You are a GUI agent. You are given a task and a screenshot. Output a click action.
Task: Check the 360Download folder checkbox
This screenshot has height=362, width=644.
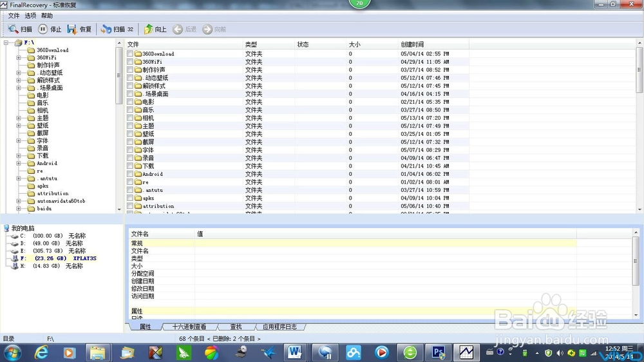pos(130,54)
